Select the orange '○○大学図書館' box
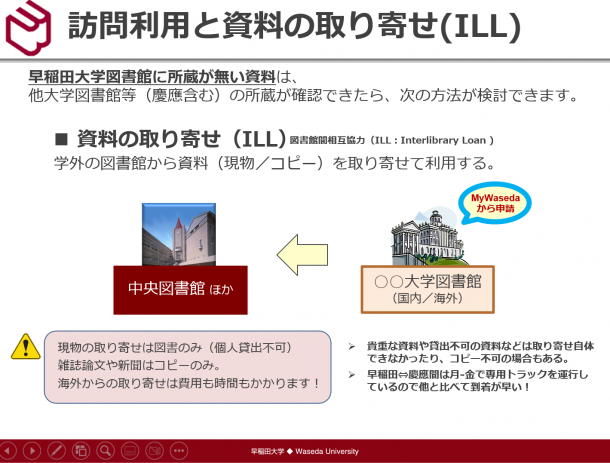Screen dimensions: 610x463 pyautogui.click(x=428, y=289)
